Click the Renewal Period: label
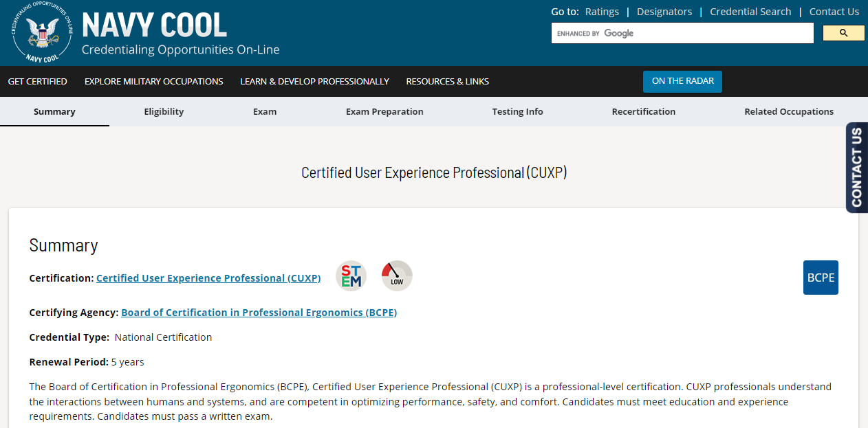This screenshot has height=428, width=868. coord(69,362)
